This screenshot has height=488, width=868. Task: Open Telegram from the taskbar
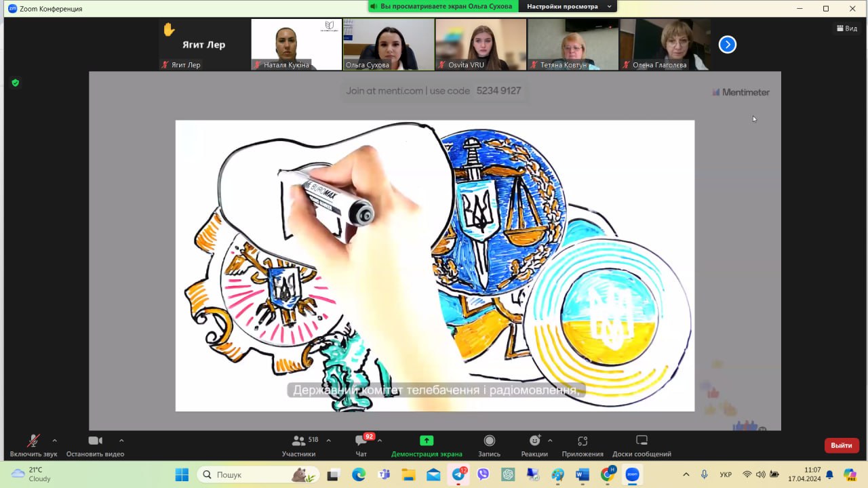click(458, 474)
